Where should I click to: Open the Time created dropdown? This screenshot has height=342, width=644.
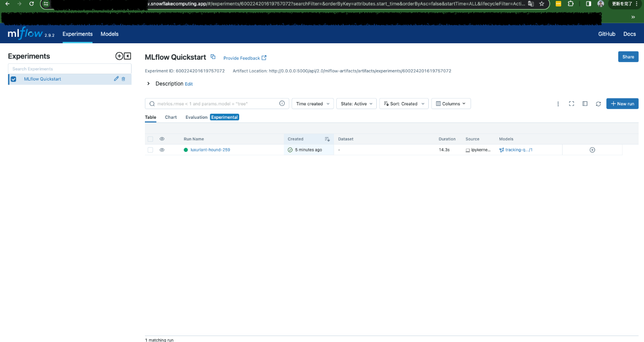(x=313, y=104)
